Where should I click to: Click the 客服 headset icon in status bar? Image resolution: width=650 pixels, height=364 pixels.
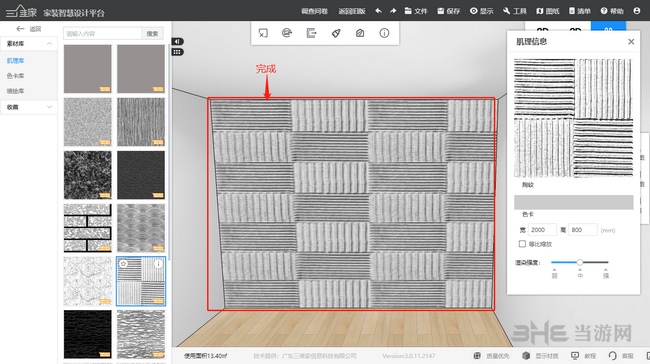[x=621, y=356]
